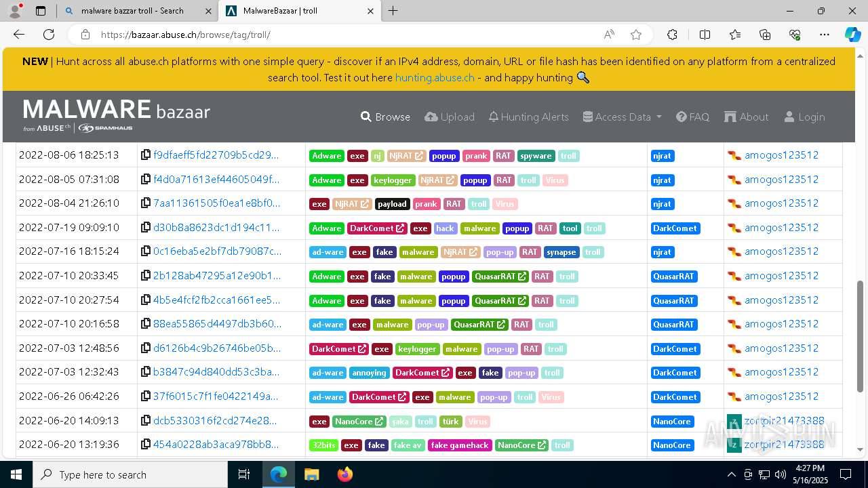Open Copilot sidebar icon
This screenshot has height=488, width=868.
click(852, 35)
